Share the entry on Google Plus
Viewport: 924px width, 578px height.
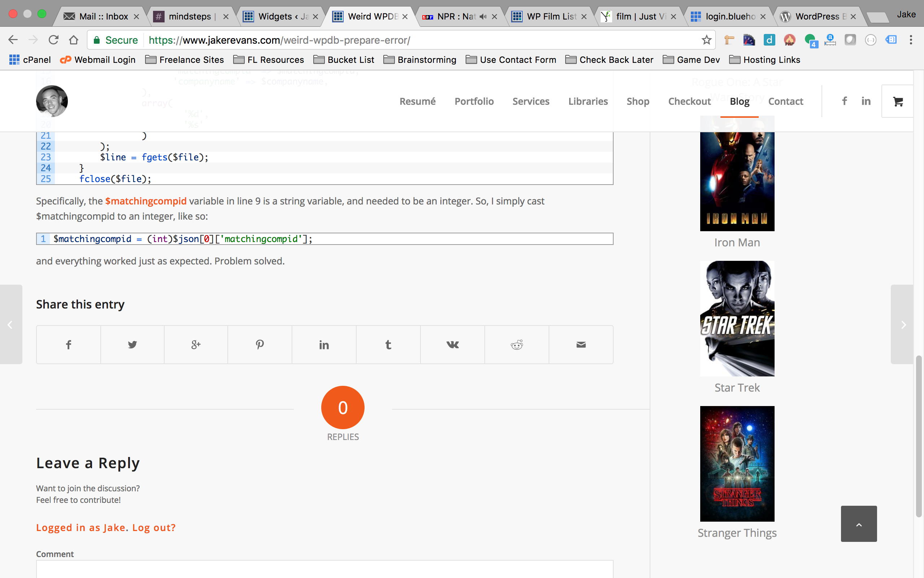[x=196, y=344]
